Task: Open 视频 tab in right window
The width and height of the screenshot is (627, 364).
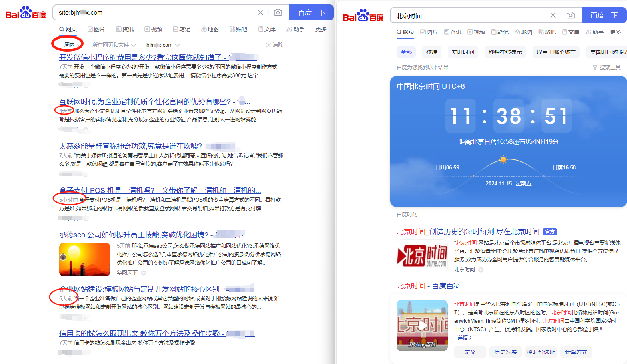Action: pyautogui.click(x=476, y=32)
